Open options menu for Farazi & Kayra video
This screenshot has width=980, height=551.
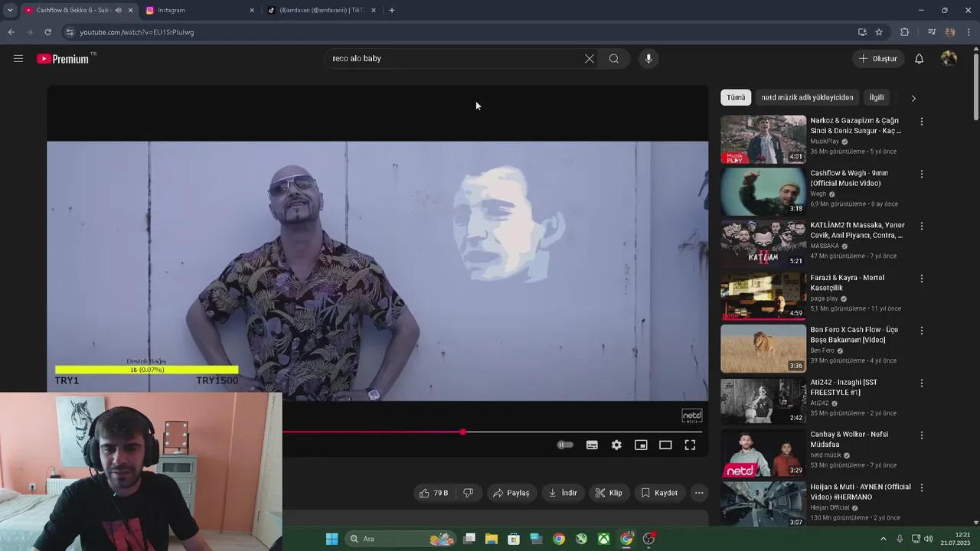click(922, 278)
